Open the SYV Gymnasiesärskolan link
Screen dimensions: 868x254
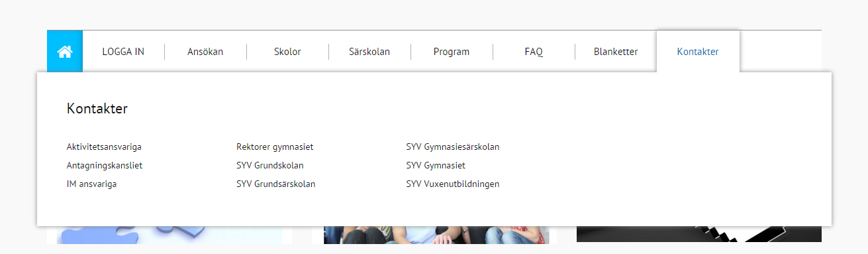coord(452,147)
